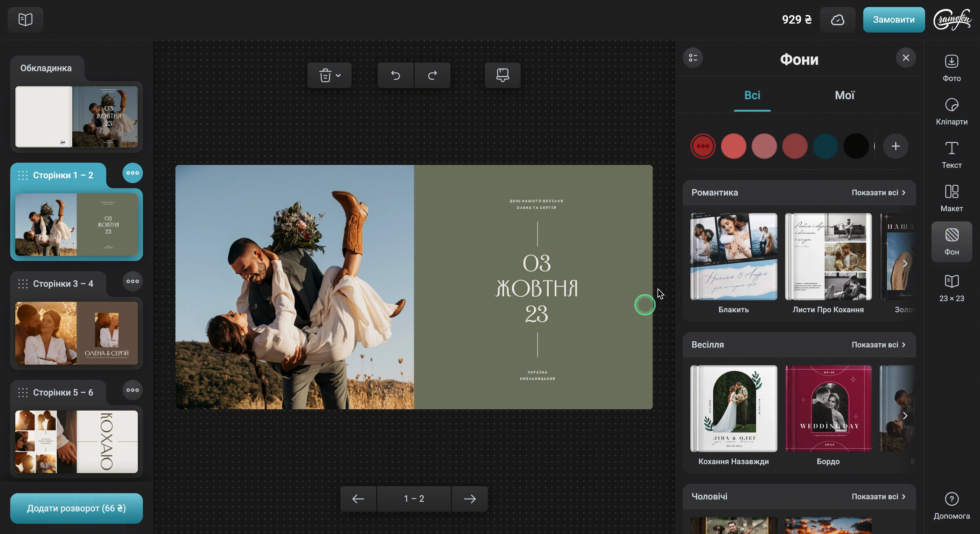Image resolution: width=980 pixels, height=534 pixels.
Task: Add a custom color with plus button
Action: pyautogui.click(x=895, y=146)
